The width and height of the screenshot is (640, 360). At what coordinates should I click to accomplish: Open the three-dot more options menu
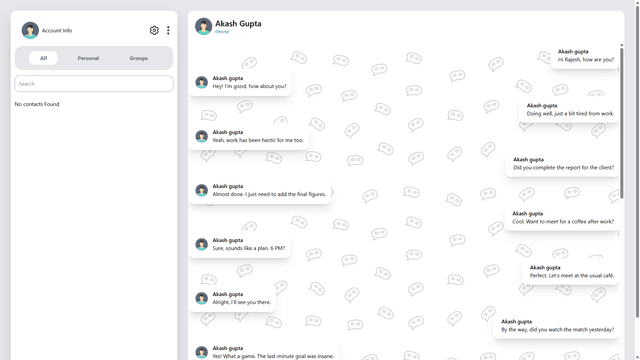coord(168,30)
